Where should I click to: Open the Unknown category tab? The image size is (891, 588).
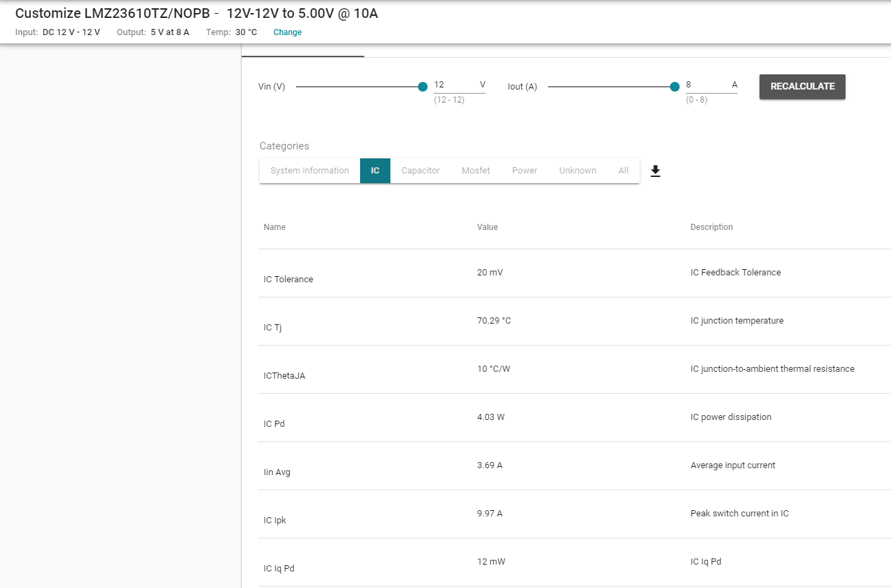(x=578, y=171)
